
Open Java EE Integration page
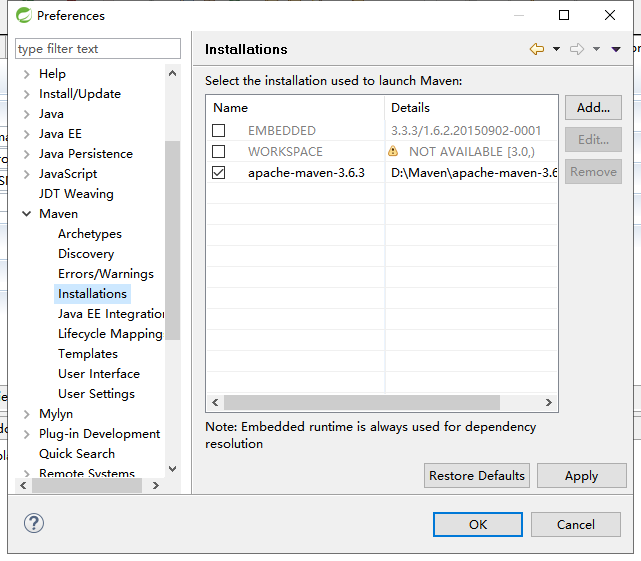pyautogui.click(x=111, y=314)
